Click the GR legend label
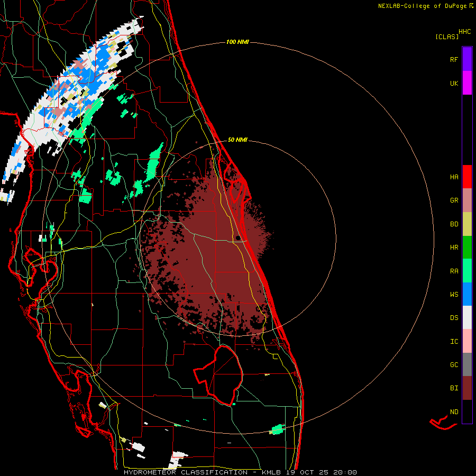This screenshot has width=476, height=476. pyautogui.click(x=454, y=200)
